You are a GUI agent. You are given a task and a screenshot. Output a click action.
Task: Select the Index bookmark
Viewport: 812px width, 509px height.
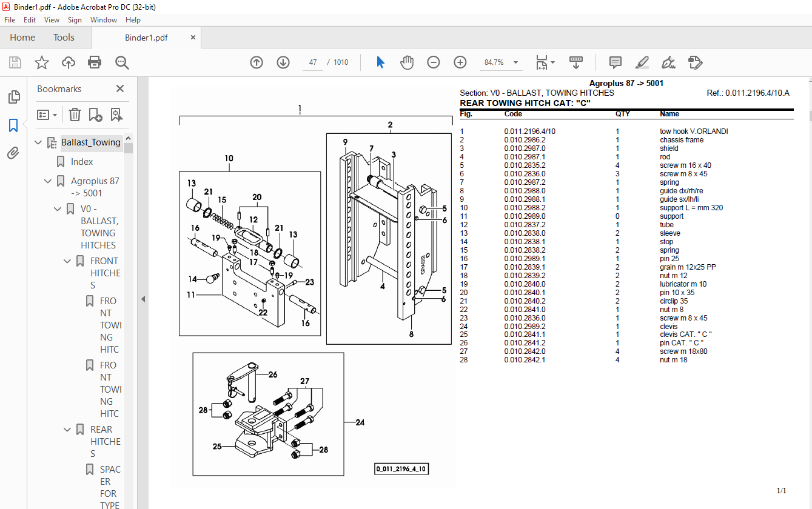[x=82, y=162]
